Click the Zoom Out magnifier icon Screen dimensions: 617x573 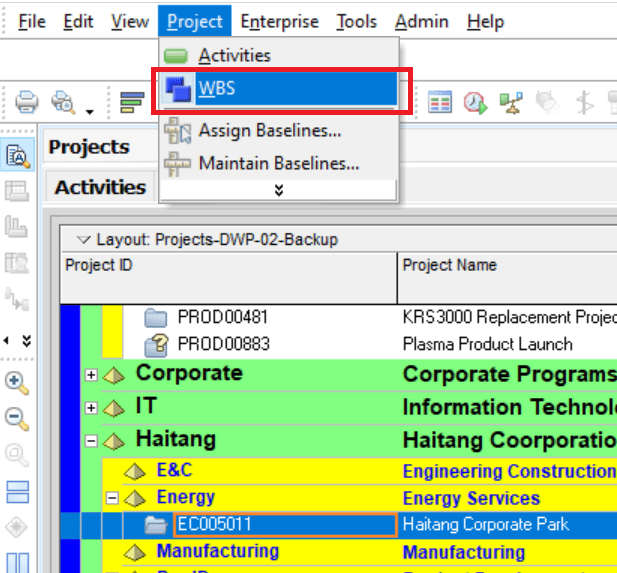click(17, 418)
